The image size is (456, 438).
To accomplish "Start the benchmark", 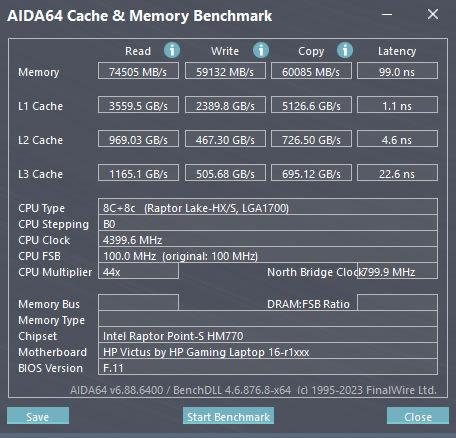I will [x=228, y=416].
